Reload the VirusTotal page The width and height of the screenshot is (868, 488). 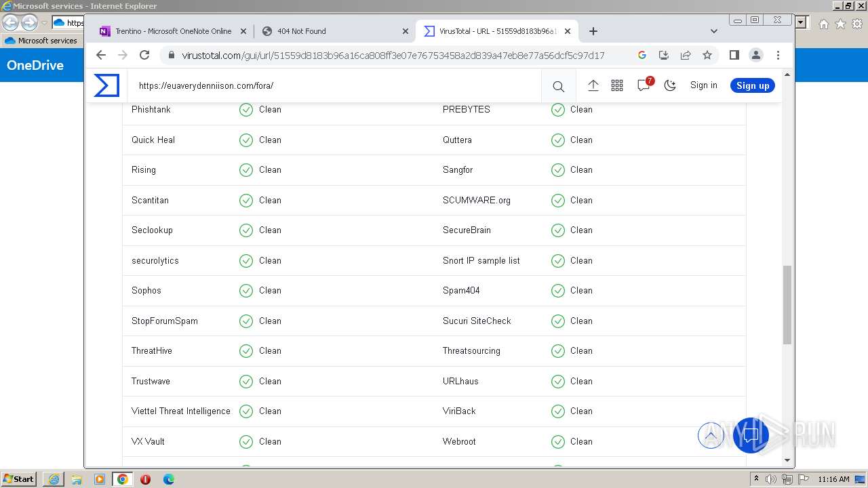(x=144, y=56)
